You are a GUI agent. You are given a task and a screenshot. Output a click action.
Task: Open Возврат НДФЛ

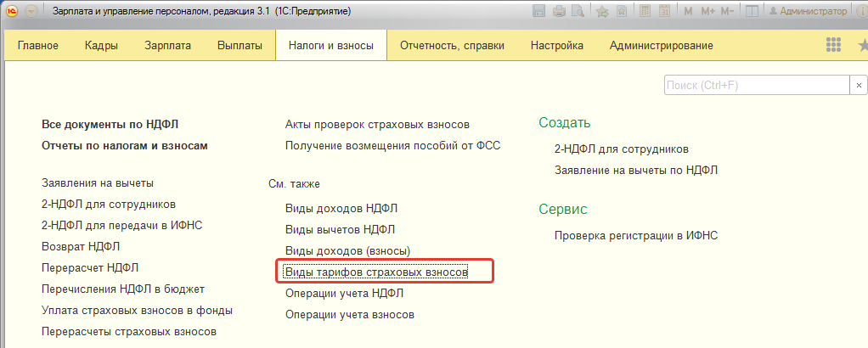coord(81,246)
